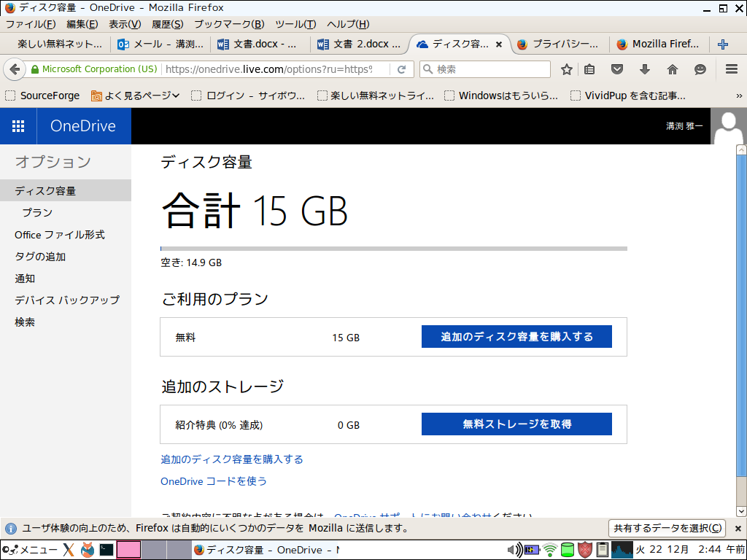Open the ファイル(F) menu
747x560 pixels.
pos(31,24)
